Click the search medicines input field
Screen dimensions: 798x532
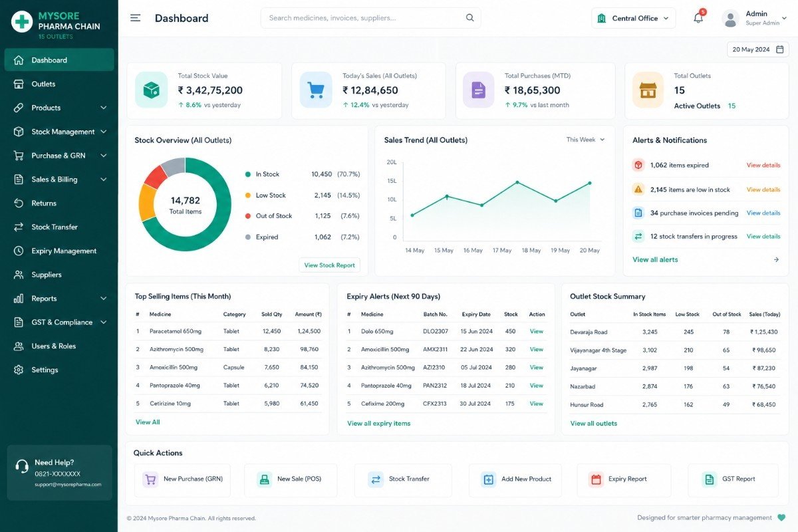[x=370, y=18]
